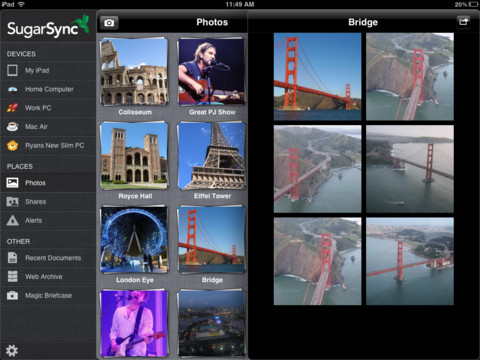Open the night city aerial album thumbnail
This screenshot has height=360, width=480.
click(x=211, y=323)
